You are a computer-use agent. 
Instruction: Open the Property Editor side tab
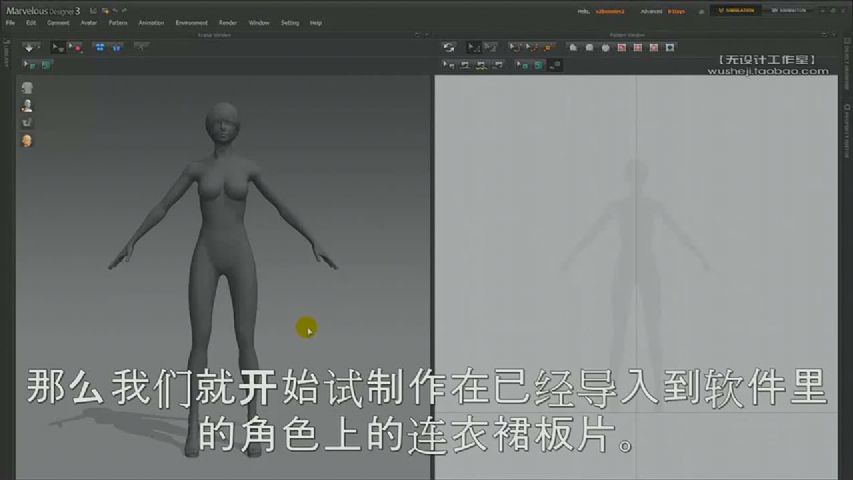[847, 131]
